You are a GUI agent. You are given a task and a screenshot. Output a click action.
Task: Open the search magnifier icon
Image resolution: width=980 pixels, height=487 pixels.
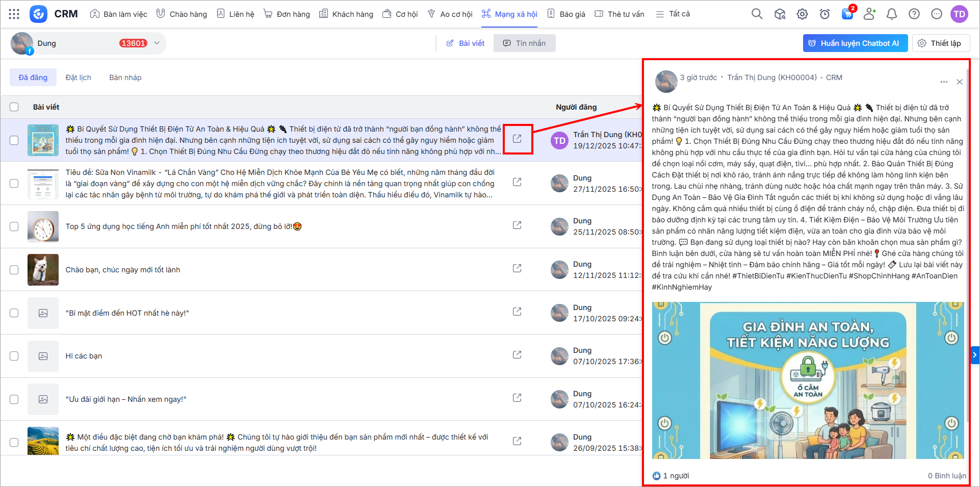tap(757, 14)
